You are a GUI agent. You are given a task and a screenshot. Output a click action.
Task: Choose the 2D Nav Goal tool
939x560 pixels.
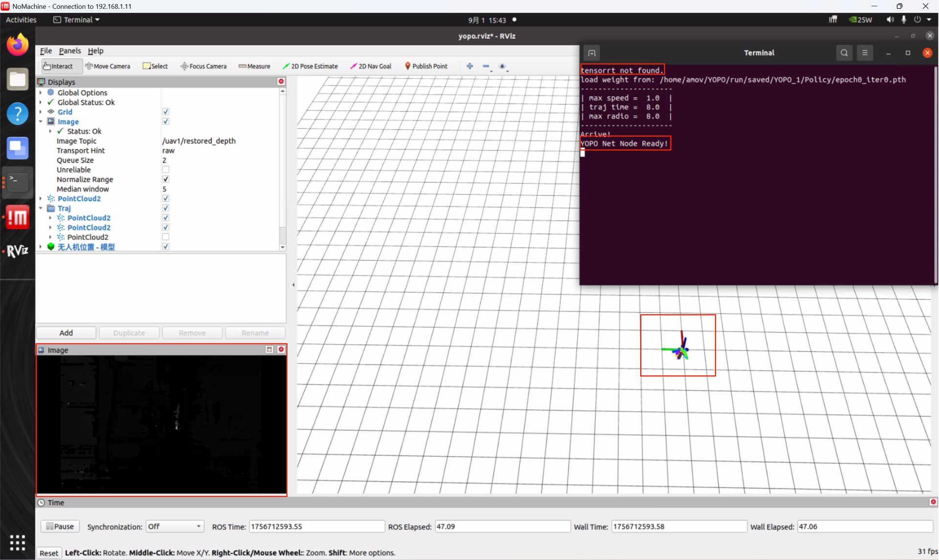click(371, 66)
